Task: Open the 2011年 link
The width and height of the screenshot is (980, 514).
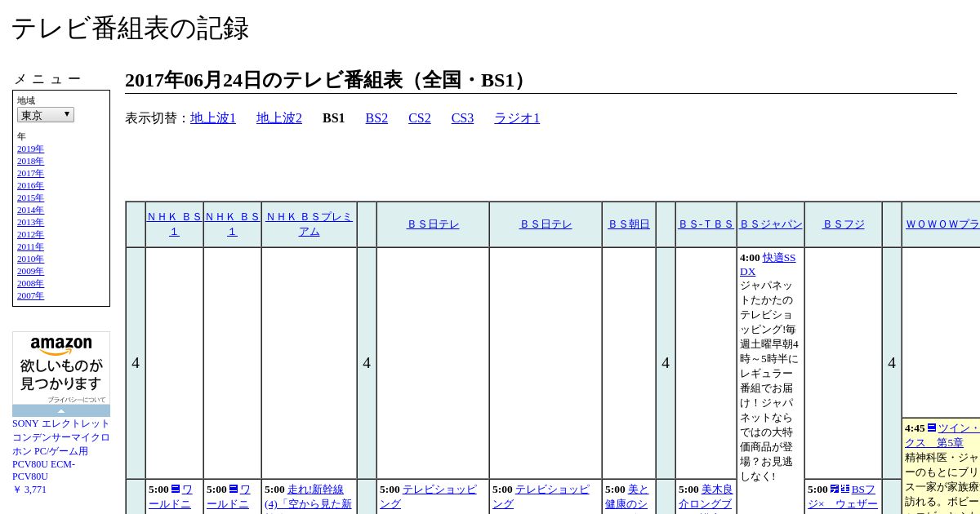Action: pyautogui.click(x=30, y=247)
